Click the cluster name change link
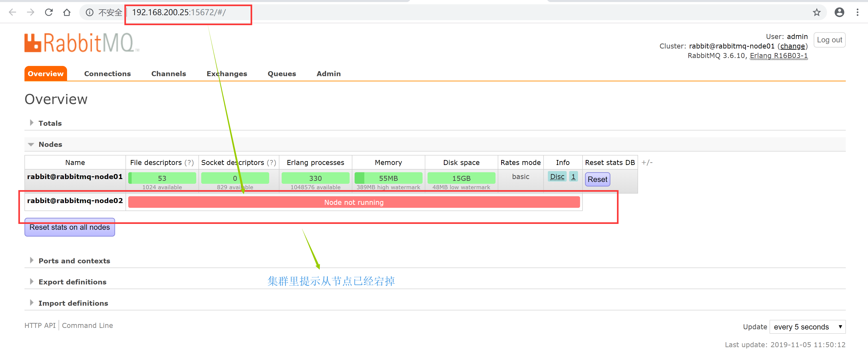Image resolution: width=868 pixels, height=361 pixels. 792,46
